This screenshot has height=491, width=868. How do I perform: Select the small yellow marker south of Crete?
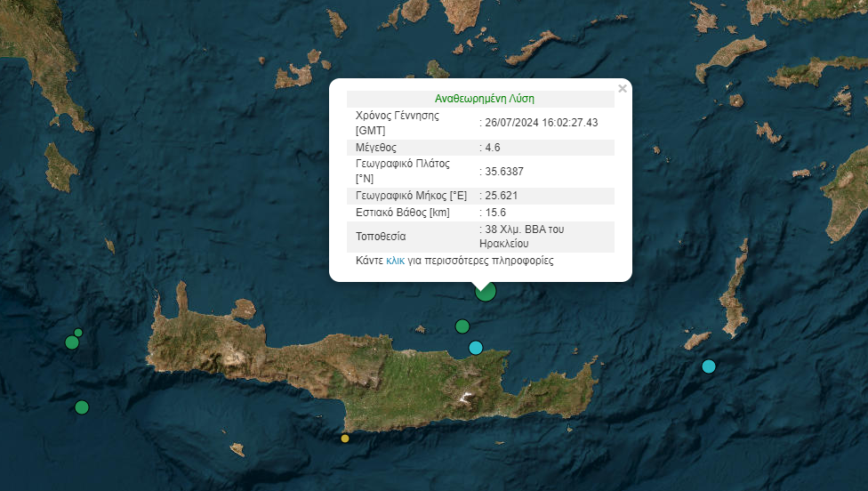345,438
